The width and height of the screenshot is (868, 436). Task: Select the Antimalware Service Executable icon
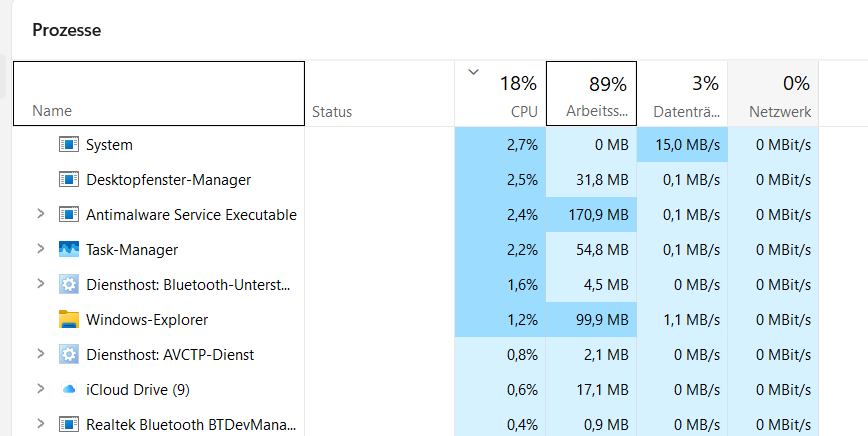(69, 214)
